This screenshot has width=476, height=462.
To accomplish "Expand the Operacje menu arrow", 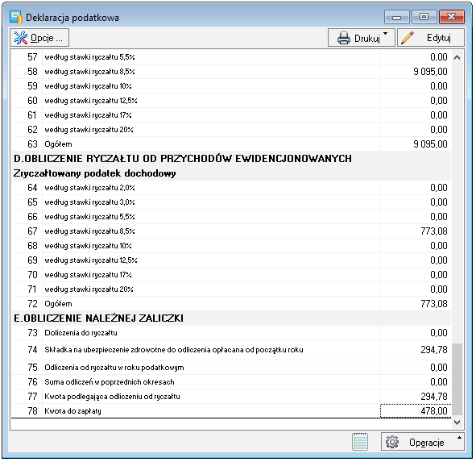I will [459, 438].
